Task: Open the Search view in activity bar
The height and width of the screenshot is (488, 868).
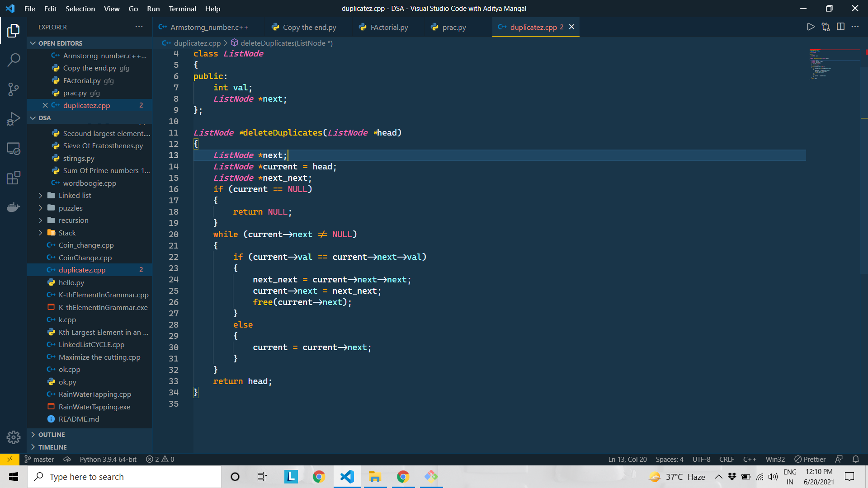Action: click(x=14, y=60)
